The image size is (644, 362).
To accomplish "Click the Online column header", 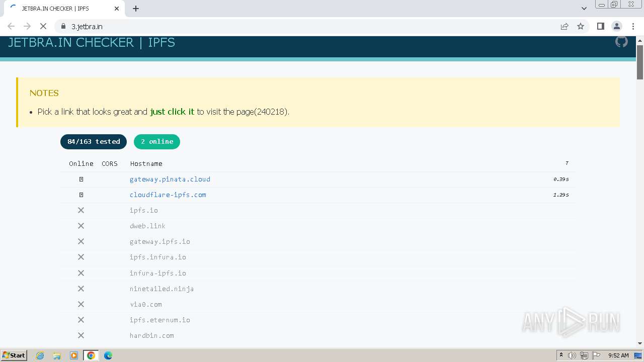I will (81, 163).
